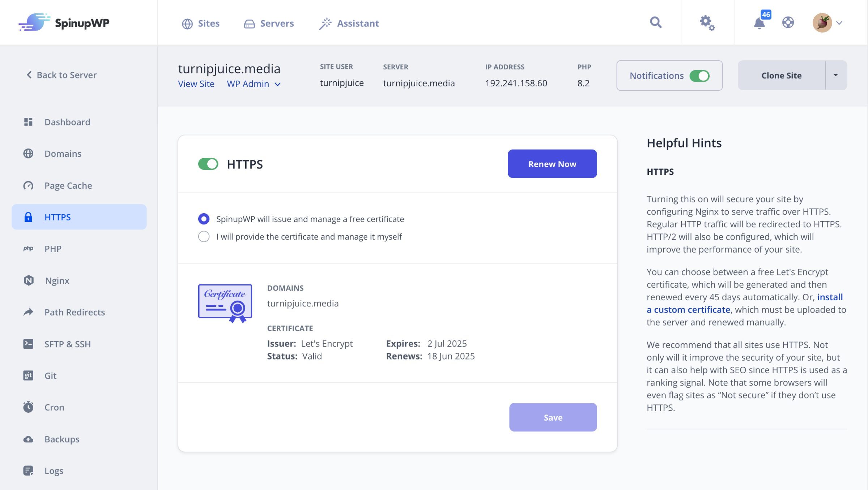Open the 'install a custom certificate' link
This screenshot has width=868, height=490.
688,309
